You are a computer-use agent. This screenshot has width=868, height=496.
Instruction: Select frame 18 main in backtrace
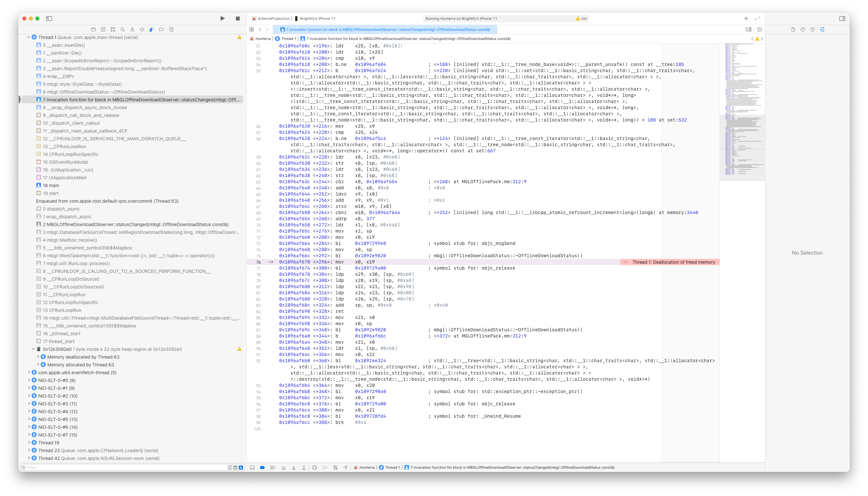pos(51,185)
